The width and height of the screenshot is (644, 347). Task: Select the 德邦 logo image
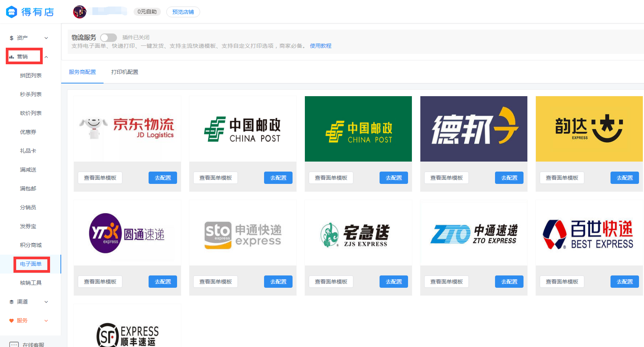(474, 129)
